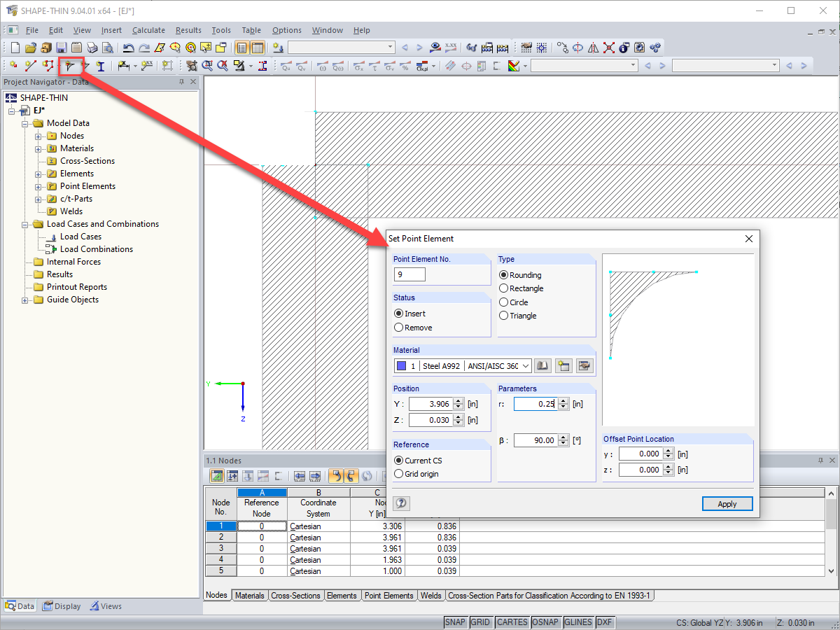Image resolution: width=840 pixels, height=630 pixels.
Task: Click the mirror tool icon
Action: (594, 48)
